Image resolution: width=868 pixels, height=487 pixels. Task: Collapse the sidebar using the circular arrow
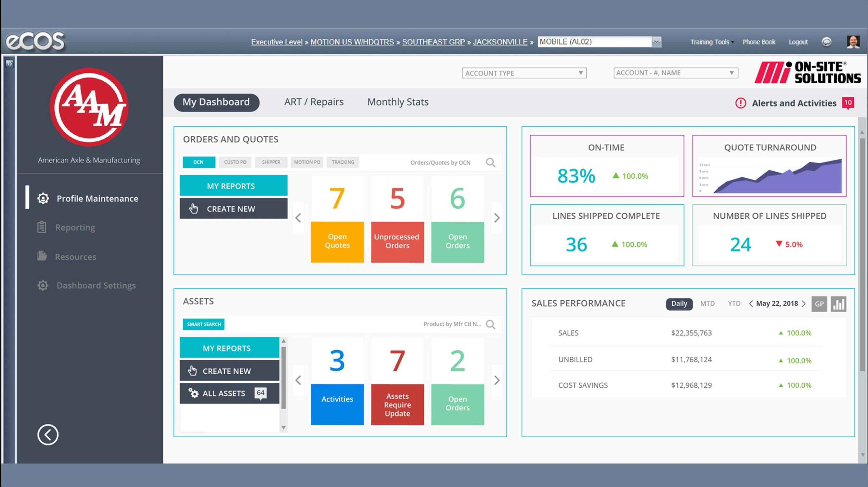point(47,435)
